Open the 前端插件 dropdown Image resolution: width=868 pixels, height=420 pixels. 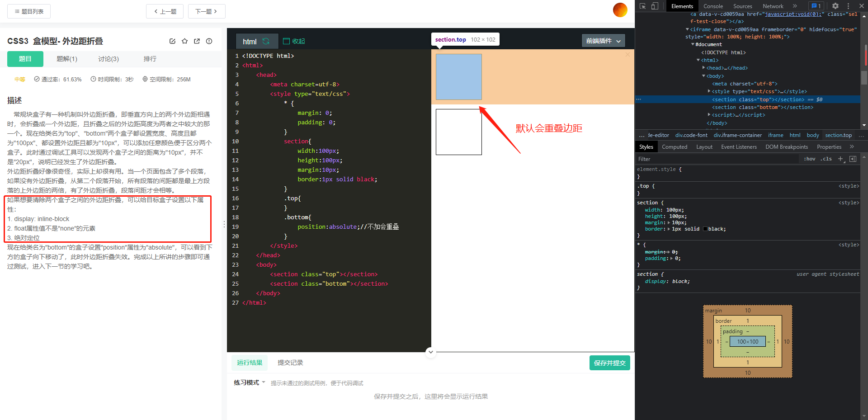604,41
